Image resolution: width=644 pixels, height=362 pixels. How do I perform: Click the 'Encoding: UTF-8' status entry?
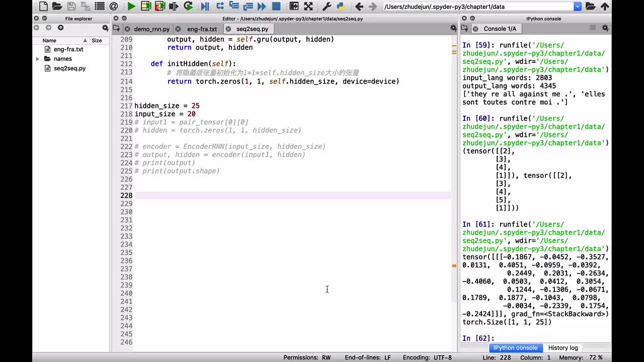tap(427, 357)
